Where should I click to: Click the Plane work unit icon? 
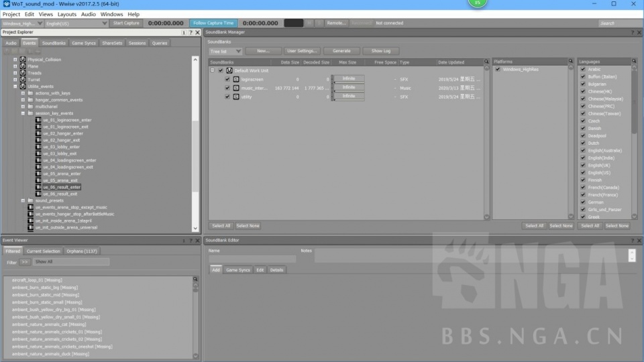coord(23,66)
